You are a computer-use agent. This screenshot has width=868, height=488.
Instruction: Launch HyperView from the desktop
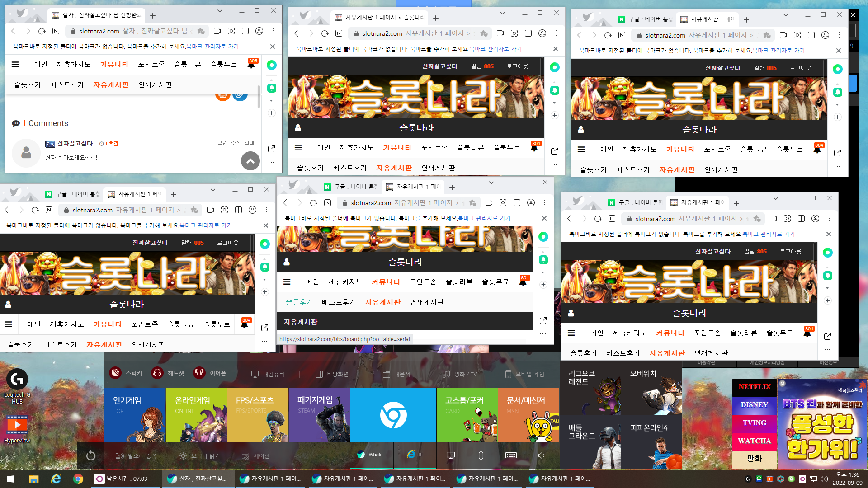pos(17,429)
